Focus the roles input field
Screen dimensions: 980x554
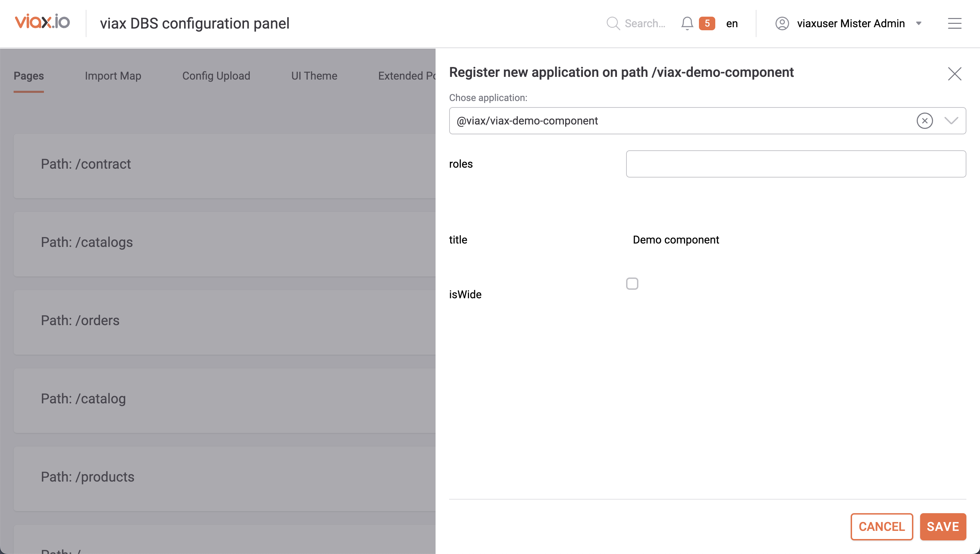pyautogui.click(x=796, y=164)
